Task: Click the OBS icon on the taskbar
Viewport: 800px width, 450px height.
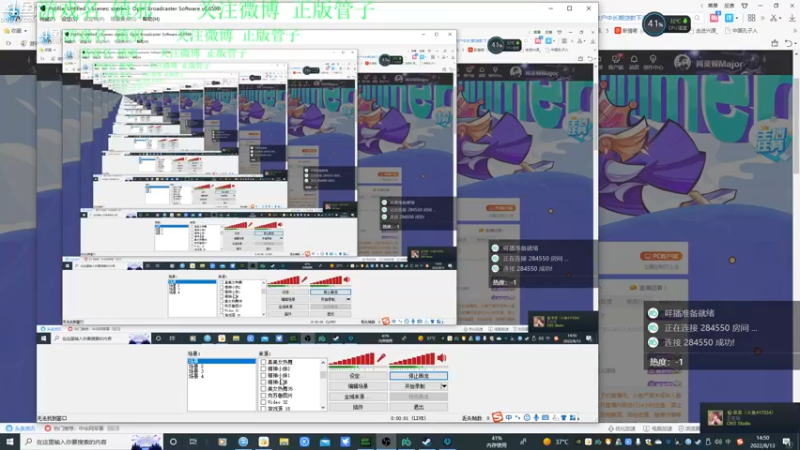Action: pos(386,442)
